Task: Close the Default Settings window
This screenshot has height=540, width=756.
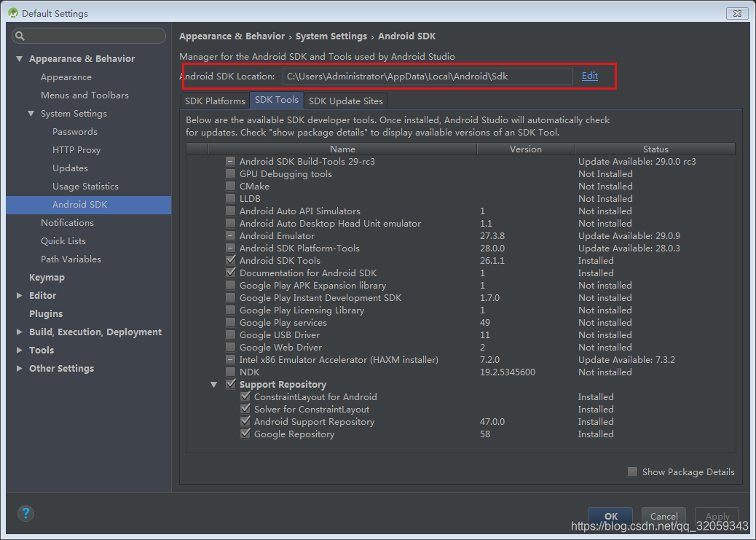Action: pyautogui.click(x=737, y=14)
